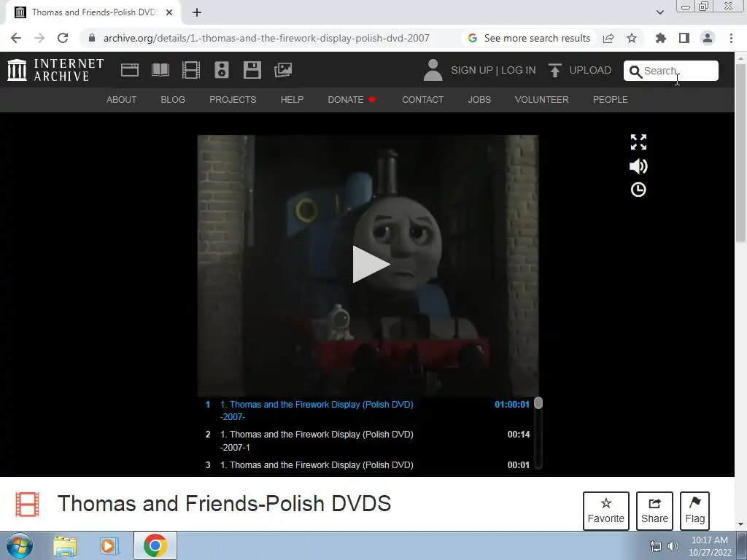Go back in browser history
Image resolution: width=747 pixels, height=560 pixels.
pyautogui.click(x=16, y=38)
